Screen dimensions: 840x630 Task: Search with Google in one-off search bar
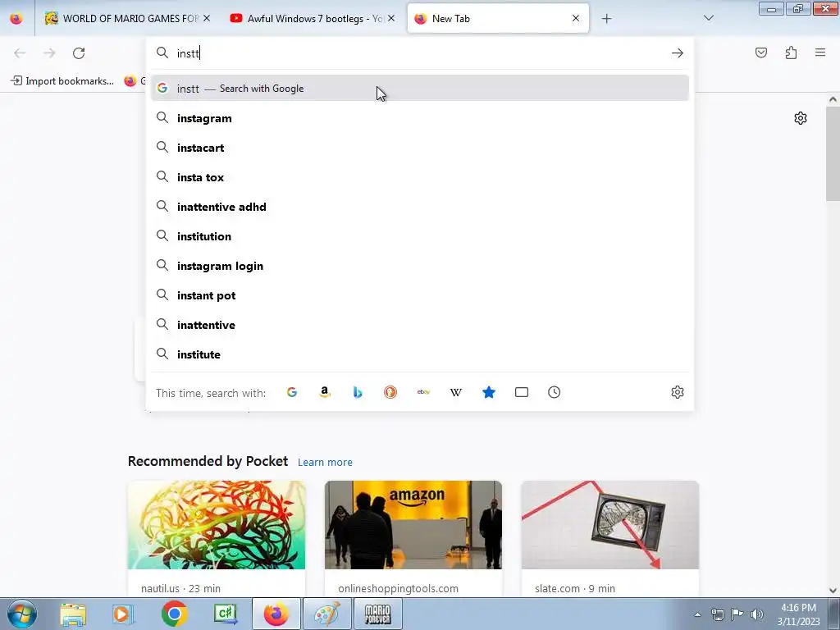pos(292,392)
